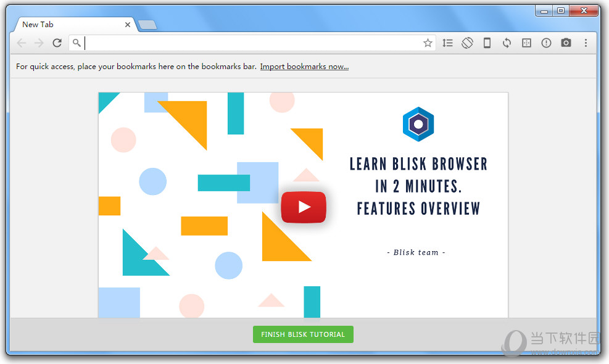
Task: Open the device selection phone icon
Action: (487, 43)
